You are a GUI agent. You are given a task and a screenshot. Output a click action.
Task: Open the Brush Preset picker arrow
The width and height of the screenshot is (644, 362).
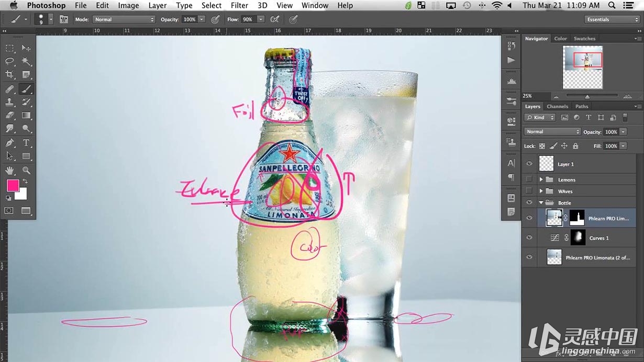click(51, 19)
